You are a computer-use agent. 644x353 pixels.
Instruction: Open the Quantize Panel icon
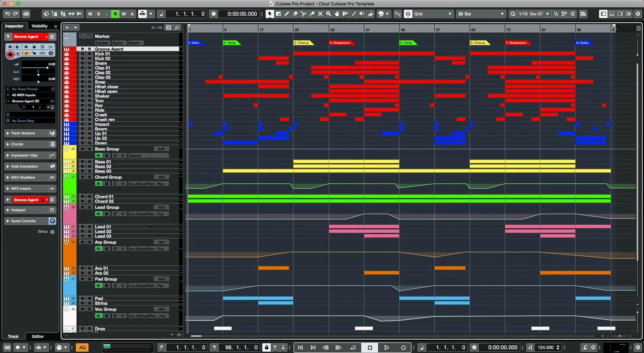click(x=573, y=14)
